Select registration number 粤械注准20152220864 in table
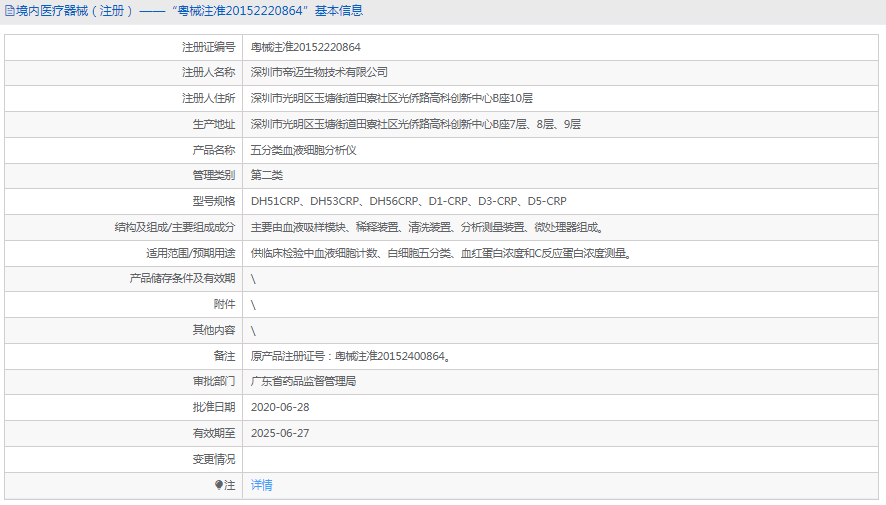 [x=306, y=47]
